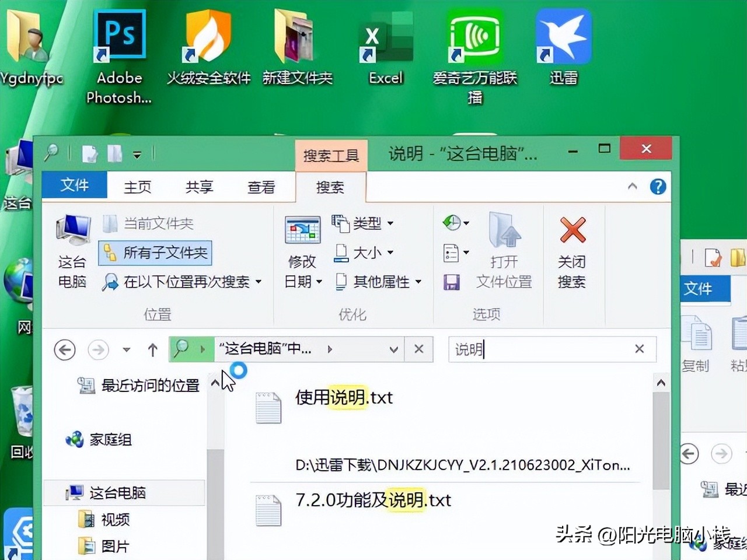
Task: Stop loading via address bar X
Action: point(418,349)
